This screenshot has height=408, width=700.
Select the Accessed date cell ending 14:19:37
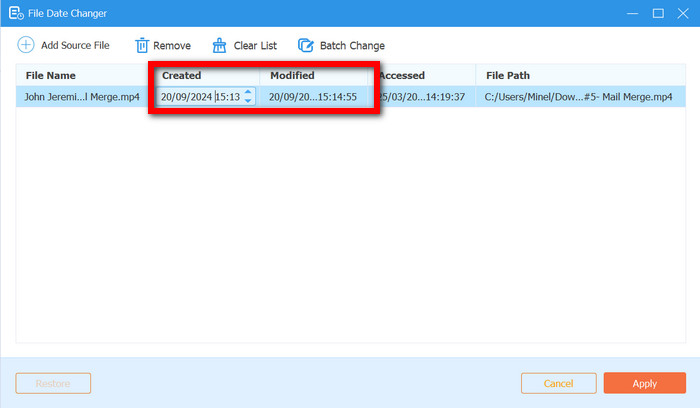coord(422,97)
